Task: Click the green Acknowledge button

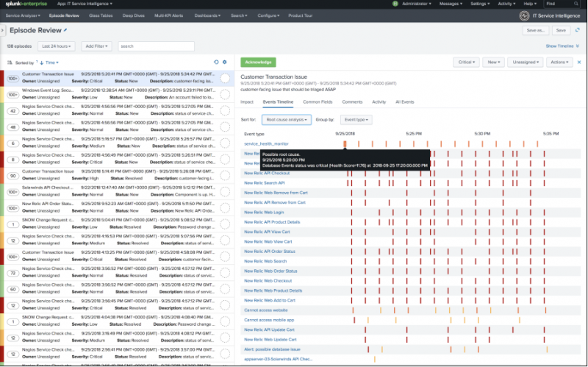Action: [x=259, y=63]
